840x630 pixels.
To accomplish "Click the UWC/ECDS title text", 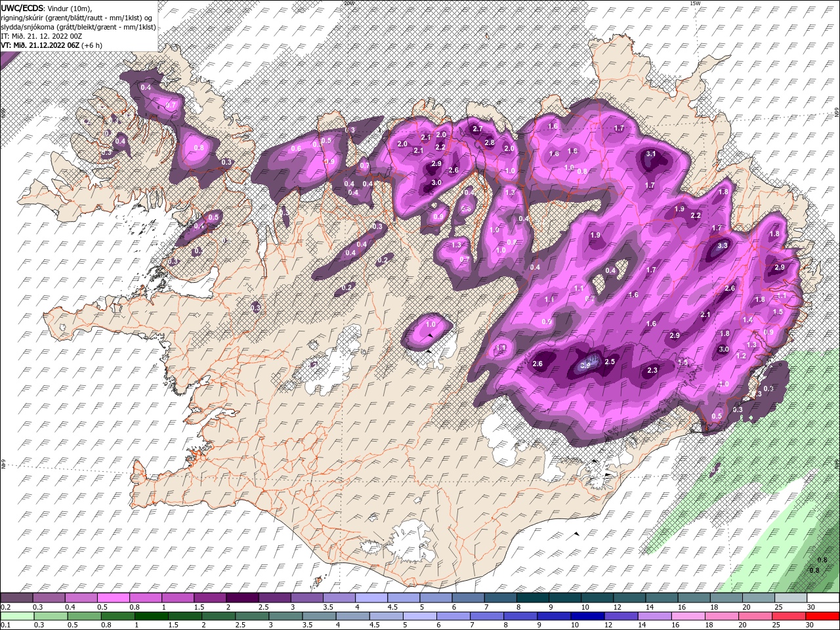I will pyautogui.click(x=22, y=8).
